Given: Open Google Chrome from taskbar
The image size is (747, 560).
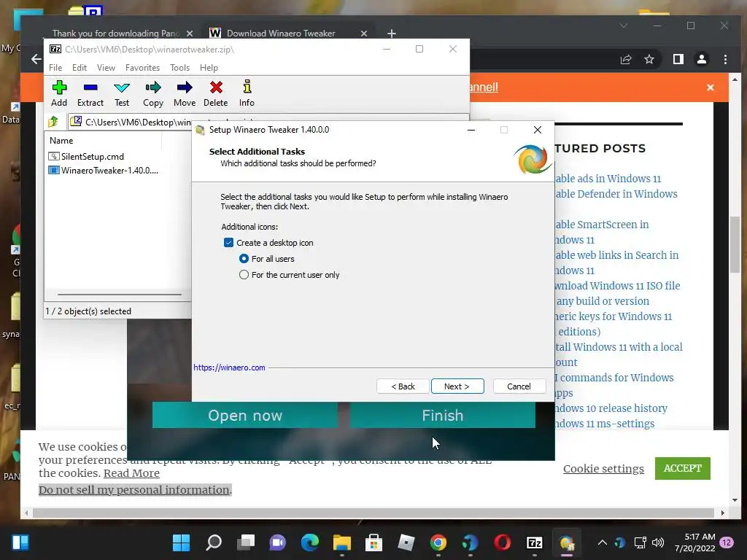Looking at the screenshot, I should pyautogui.click(x=438, y=542).
